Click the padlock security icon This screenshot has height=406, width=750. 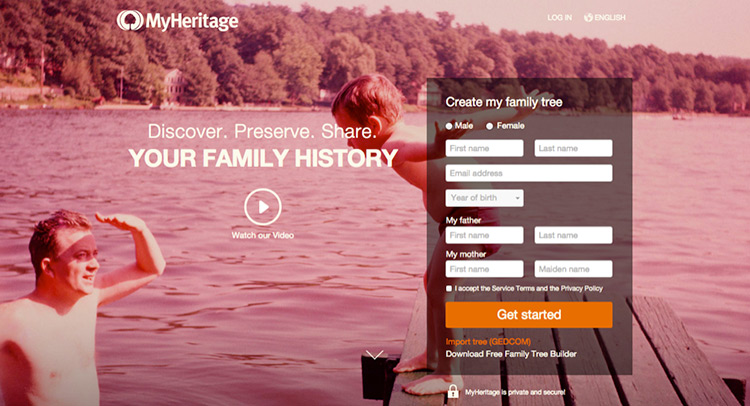click(452, 391)
